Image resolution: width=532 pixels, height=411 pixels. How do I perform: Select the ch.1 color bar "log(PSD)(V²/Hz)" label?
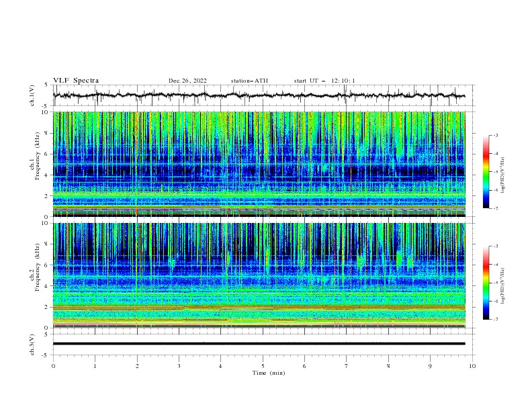[x=503, y=175]
